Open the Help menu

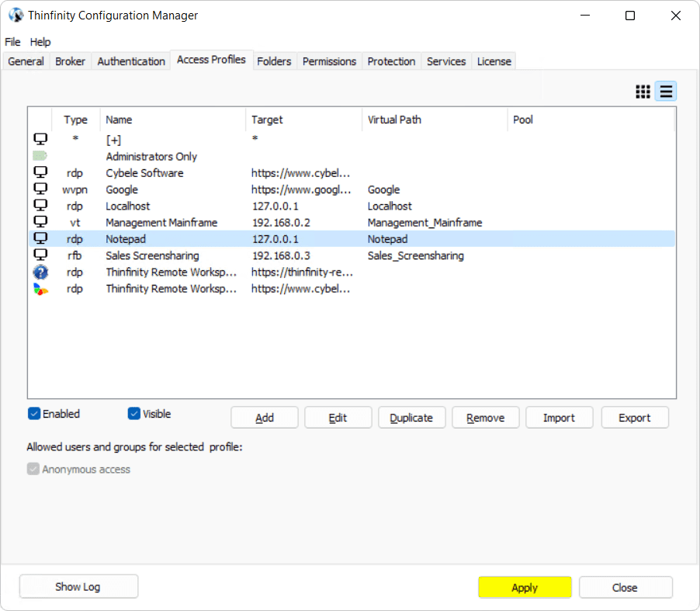(x=40, y=42)
